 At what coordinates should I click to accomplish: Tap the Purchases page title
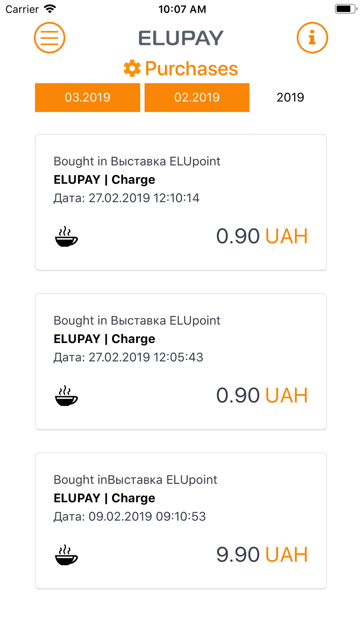pyautogui.click(x=191, y=68)
